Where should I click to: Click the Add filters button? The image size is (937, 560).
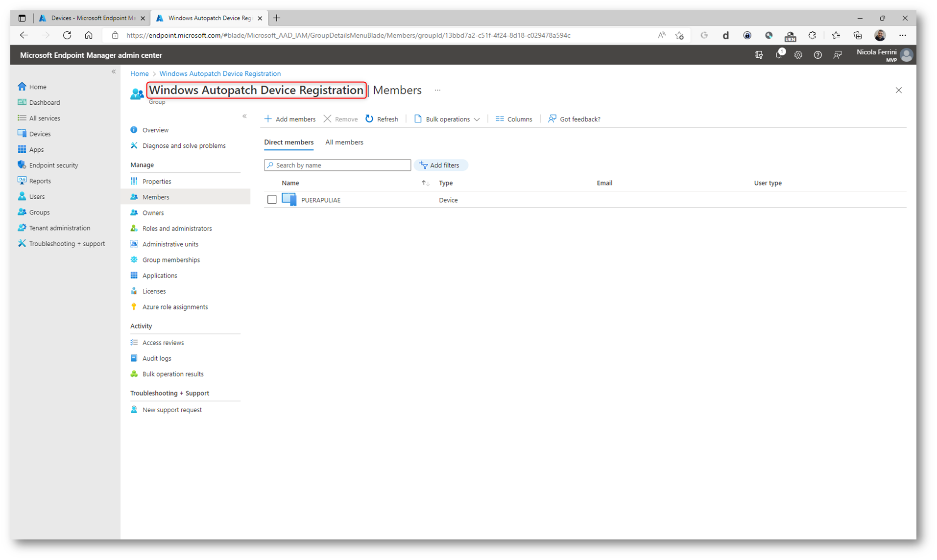click(440, 165)
